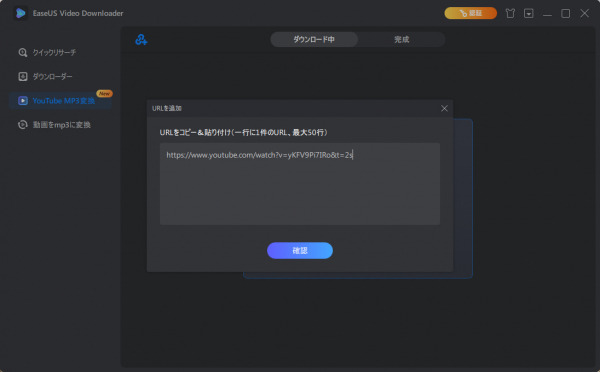Screen dimensions: 600x372
Task: Click the EaseUS Video Downloader logo
Action: 21,13
